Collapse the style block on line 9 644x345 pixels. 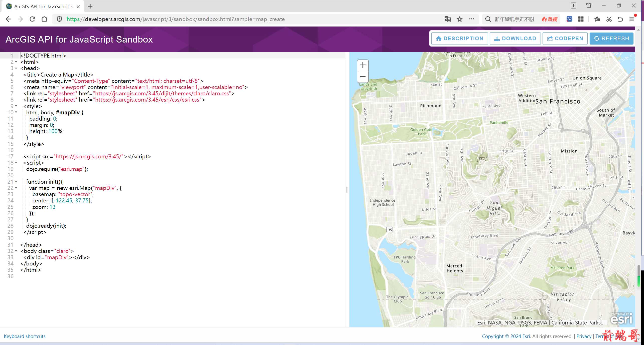pyautogui.click(x=16, y=106)
